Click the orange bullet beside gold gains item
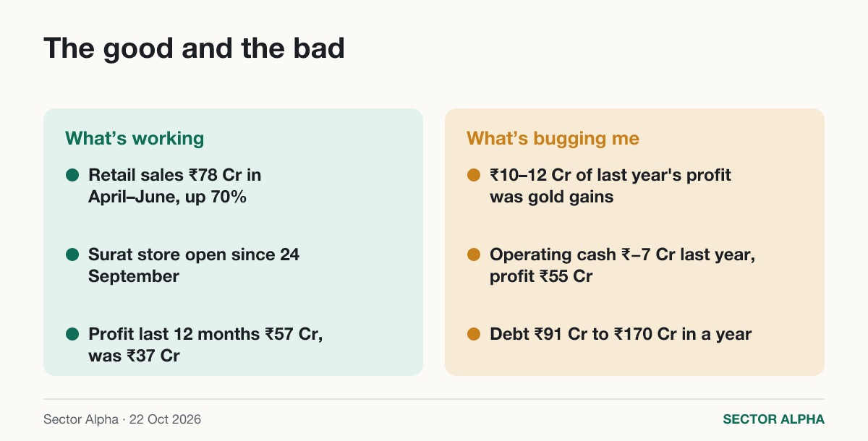Screen dimensions: 868x441 [x=473, y=175]
